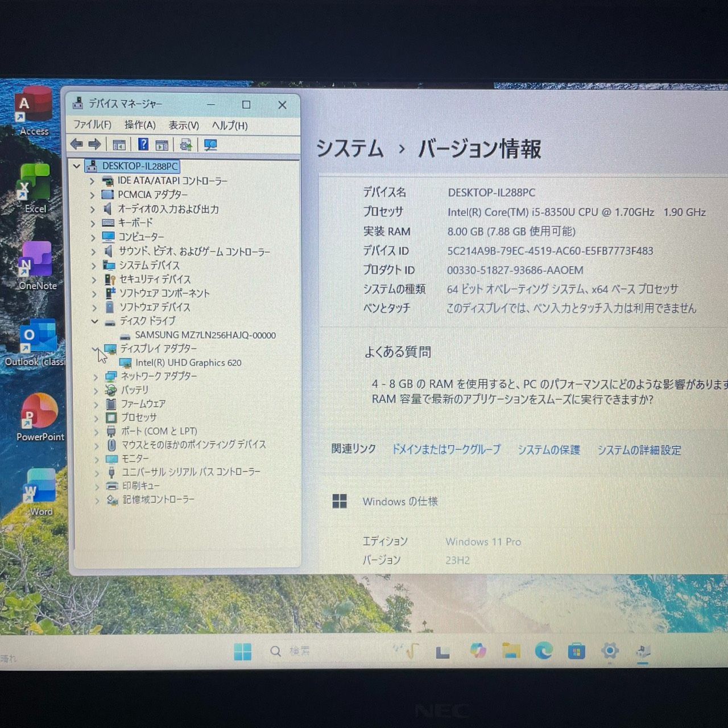728x728 pixels.
Task: Expand the キーボード tree node
Action: [x=93, y=223]
